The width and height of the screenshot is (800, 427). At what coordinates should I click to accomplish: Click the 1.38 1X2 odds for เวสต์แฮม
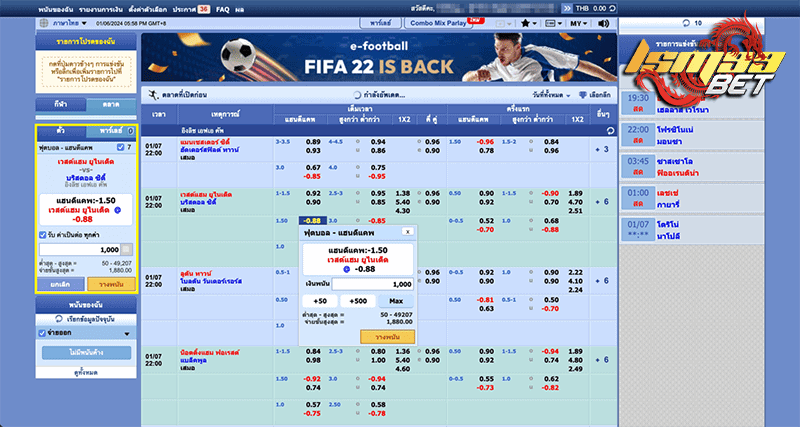click(x=403, y=193)
